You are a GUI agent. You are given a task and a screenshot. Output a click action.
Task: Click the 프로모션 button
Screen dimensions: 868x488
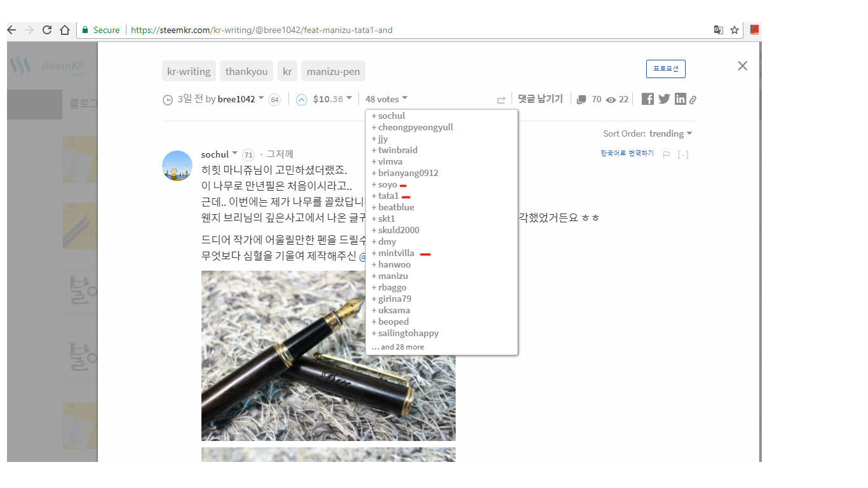(665, 69)
